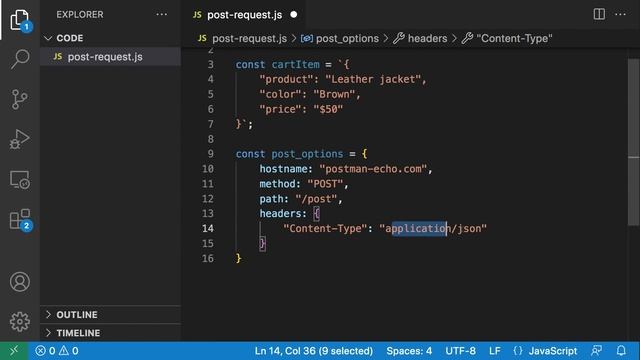640x360 pixels.
Task: Open Explorer views and more actions menu
Action: pos(162,15)
